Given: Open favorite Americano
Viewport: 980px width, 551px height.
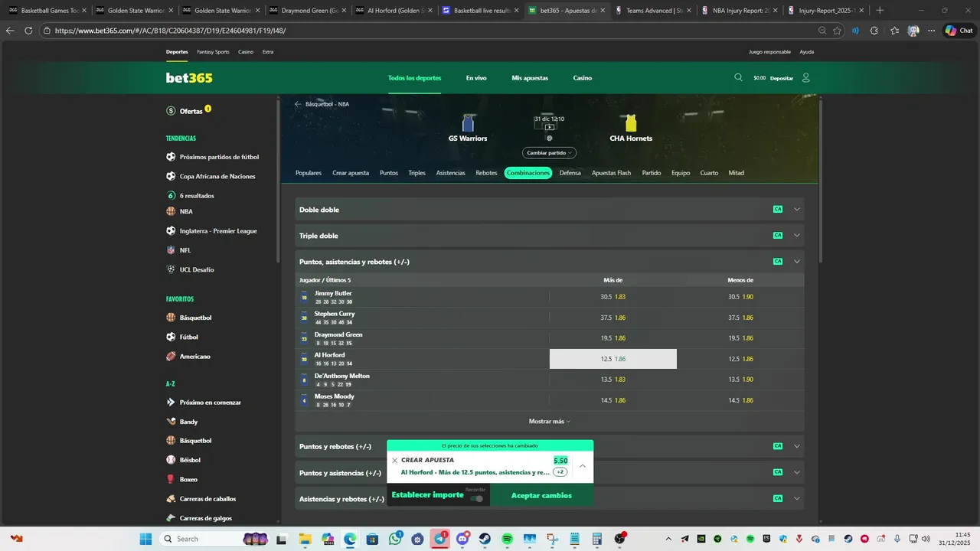Looking at the screenshot, I should coord(188,356).
